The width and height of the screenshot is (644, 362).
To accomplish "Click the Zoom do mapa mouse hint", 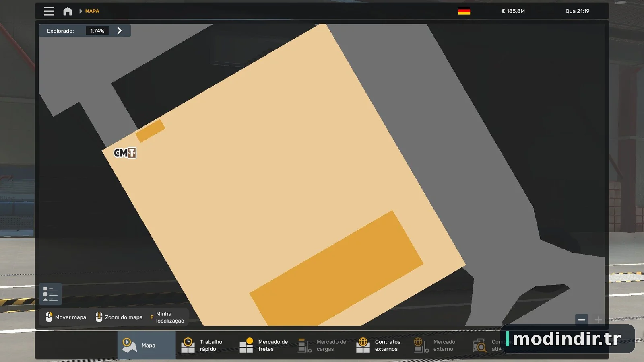I will click(119, 317).
